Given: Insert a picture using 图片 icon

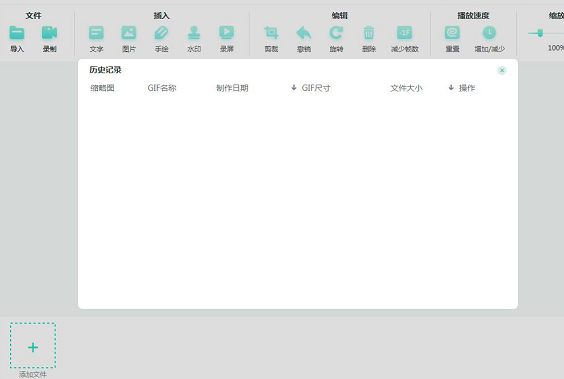Looking at the screenshot, I should point(129,33).
